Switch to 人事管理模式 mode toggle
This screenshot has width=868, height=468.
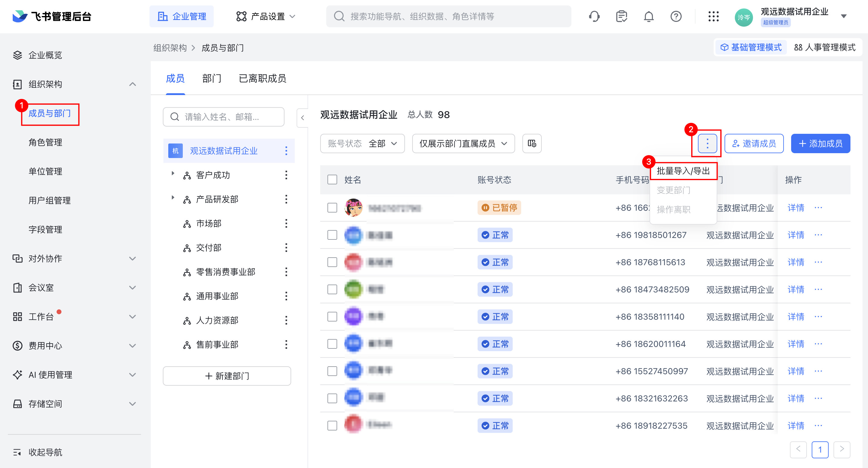point(824,48)
